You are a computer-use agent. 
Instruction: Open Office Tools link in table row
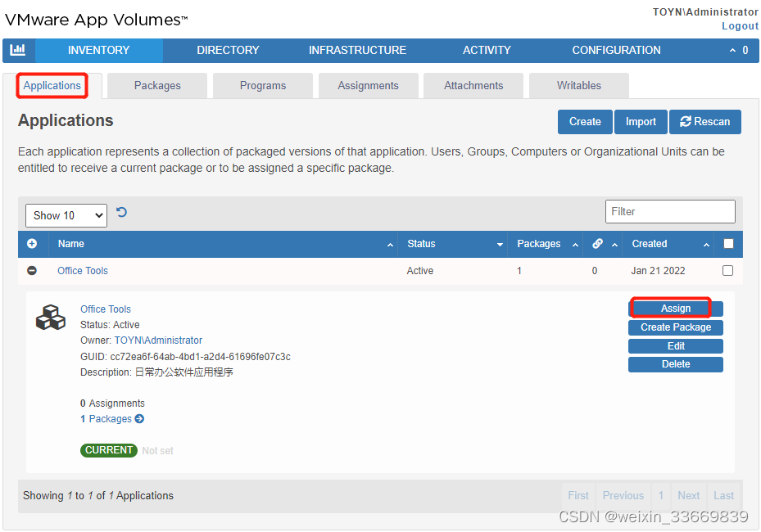(x=83, y=271)
